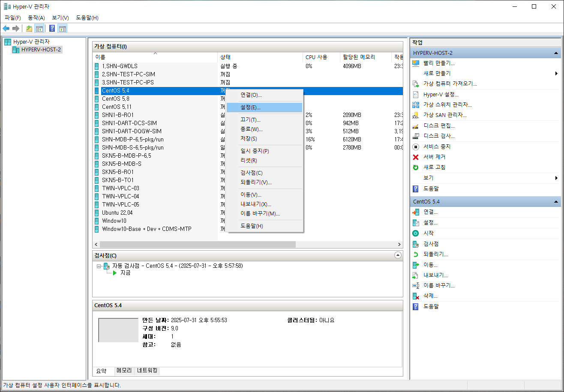This screenshot has width=564, height=392.
Task: Expand the 새로 만들기 submenu arrow
Action: tap(556, 74)
